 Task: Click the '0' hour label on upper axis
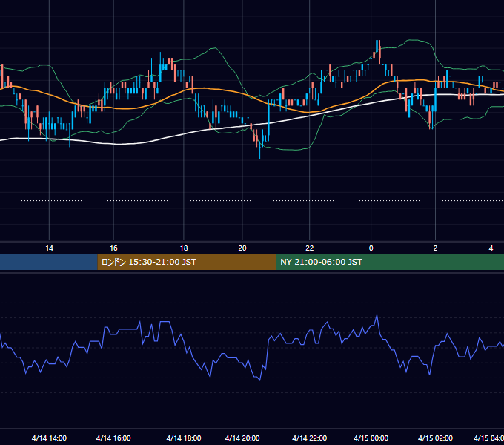[x=371, y=248]
